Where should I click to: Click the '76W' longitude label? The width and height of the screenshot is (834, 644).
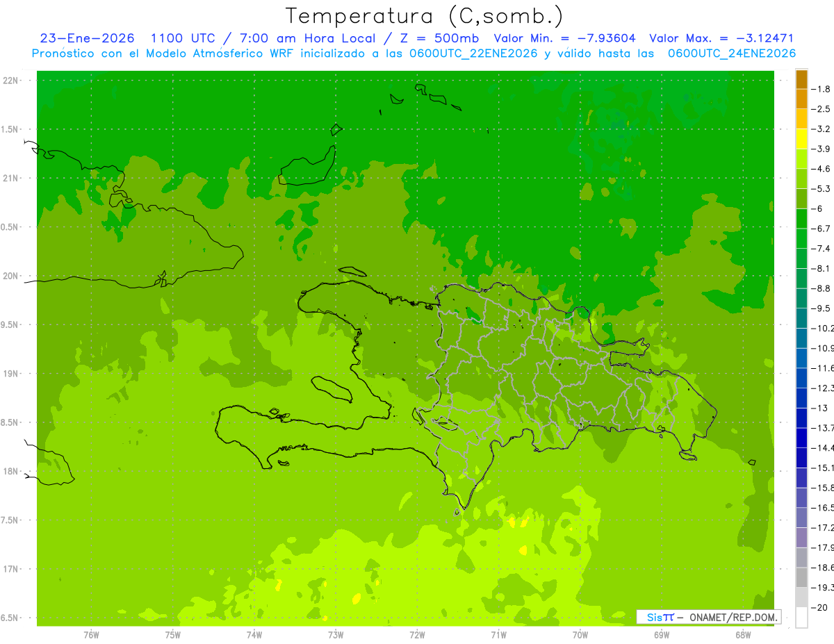point(91,634)
